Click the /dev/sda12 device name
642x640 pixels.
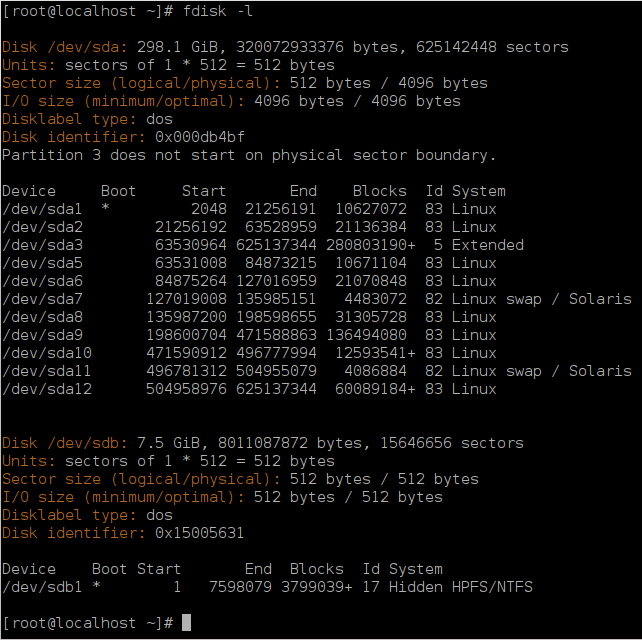[x=47, y=389]
